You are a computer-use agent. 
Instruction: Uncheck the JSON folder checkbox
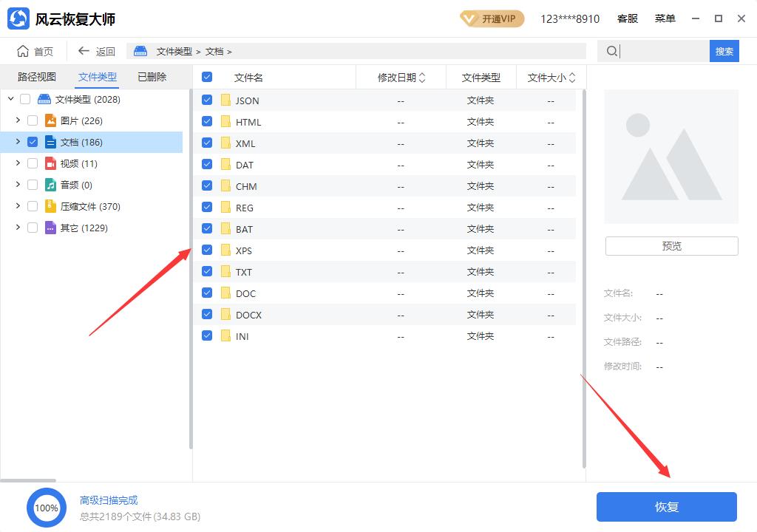tap(207, 100)
